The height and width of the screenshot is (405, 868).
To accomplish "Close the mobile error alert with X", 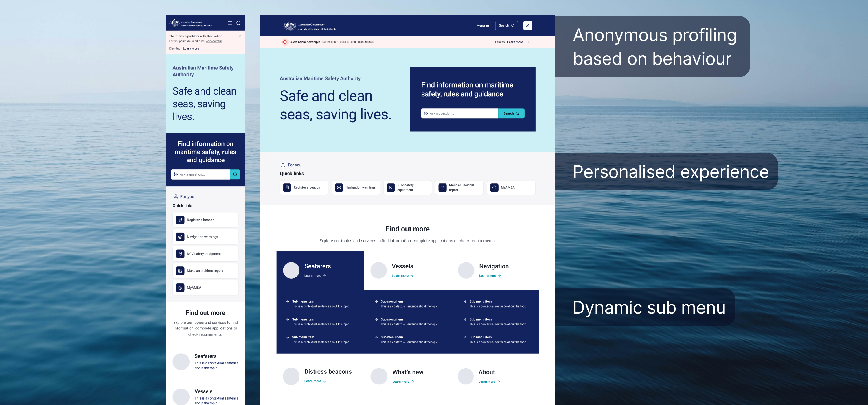I will (240, 36).
